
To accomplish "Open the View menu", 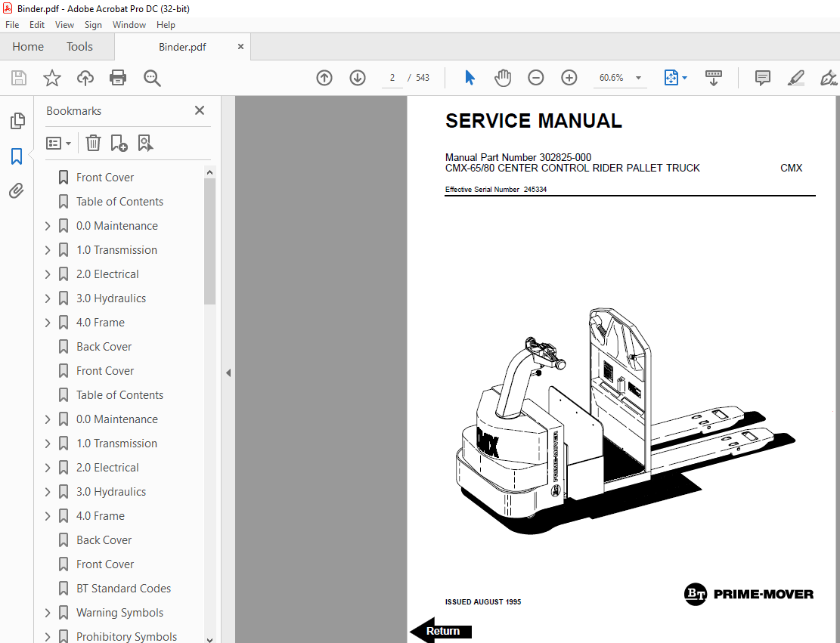I will (x=64, y=25).
